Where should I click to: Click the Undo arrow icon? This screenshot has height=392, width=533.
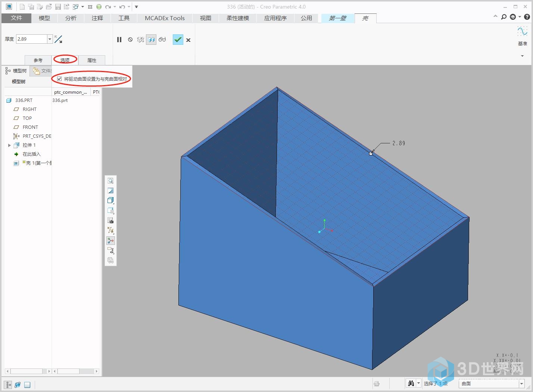point(122,7)
